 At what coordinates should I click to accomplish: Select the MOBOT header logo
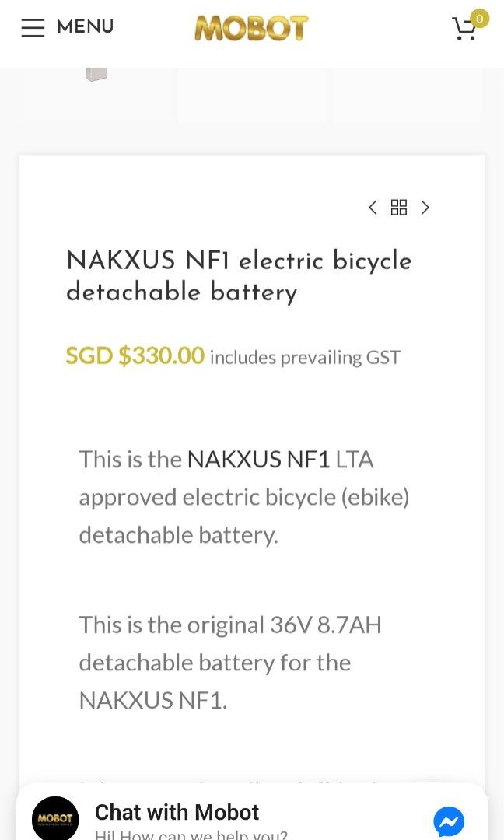pos(250,26)
